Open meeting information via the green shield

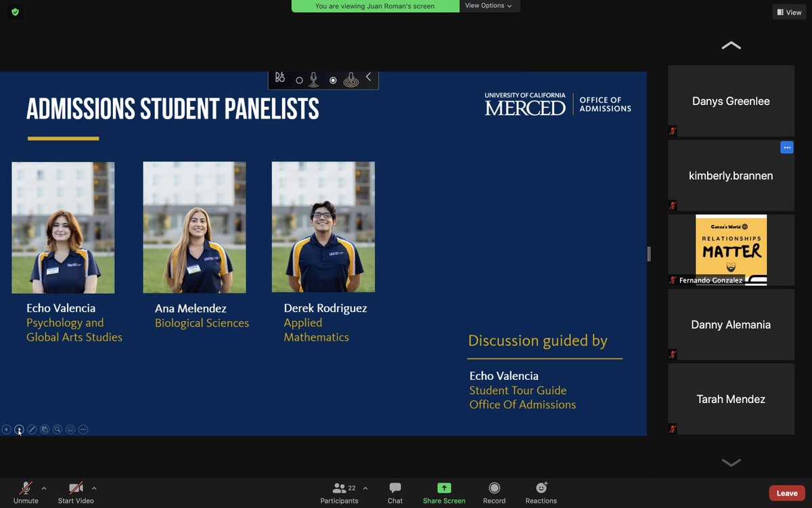point(14,12)
